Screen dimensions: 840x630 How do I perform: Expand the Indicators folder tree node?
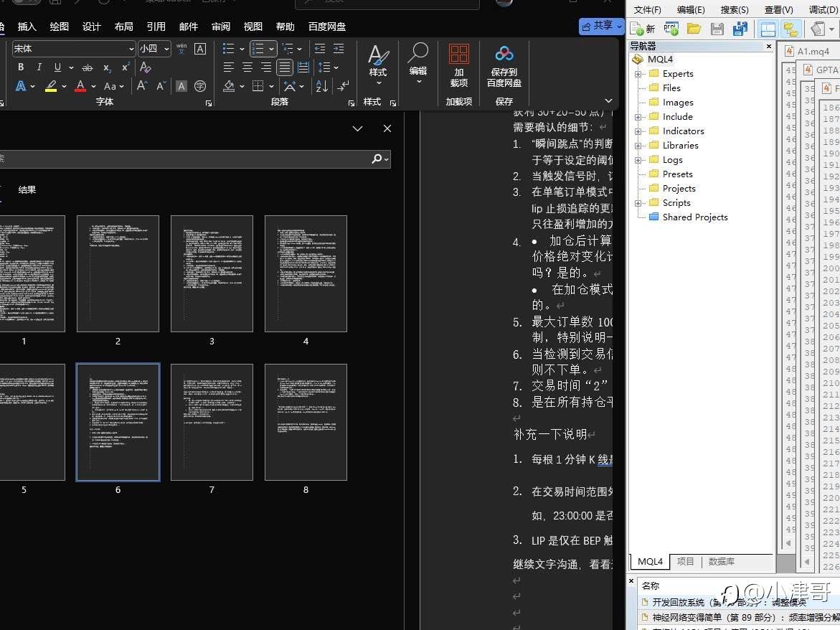(x=638, y=131)
